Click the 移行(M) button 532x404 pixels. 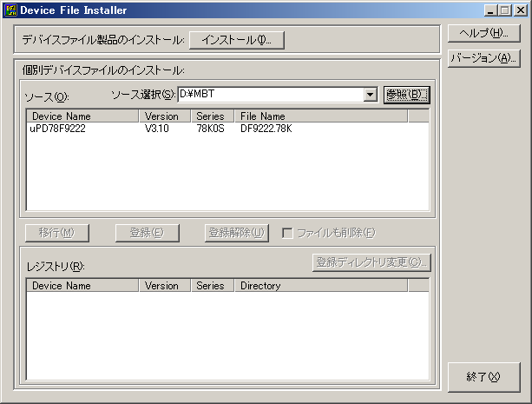57,233
